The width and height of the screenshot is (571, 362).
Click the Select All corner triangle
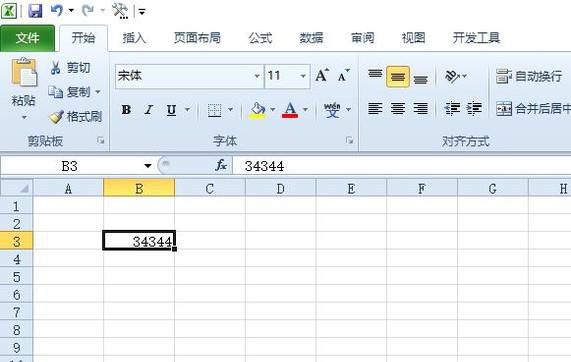(17, 188)
